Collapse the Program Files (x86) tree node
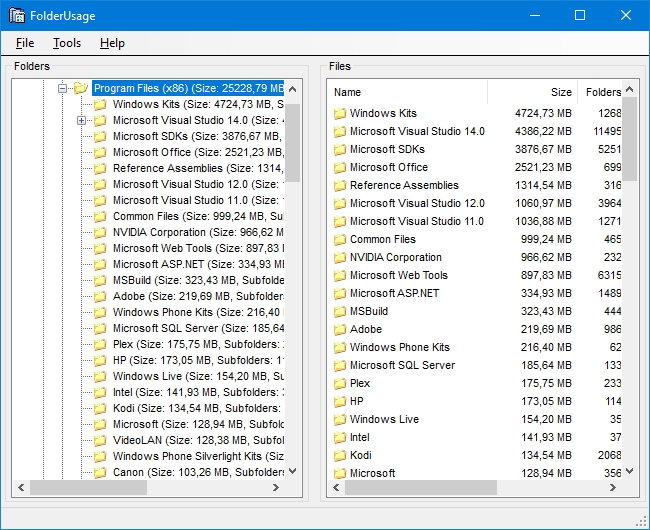Viewport: 650px width, 530px height. click(63, 88)
